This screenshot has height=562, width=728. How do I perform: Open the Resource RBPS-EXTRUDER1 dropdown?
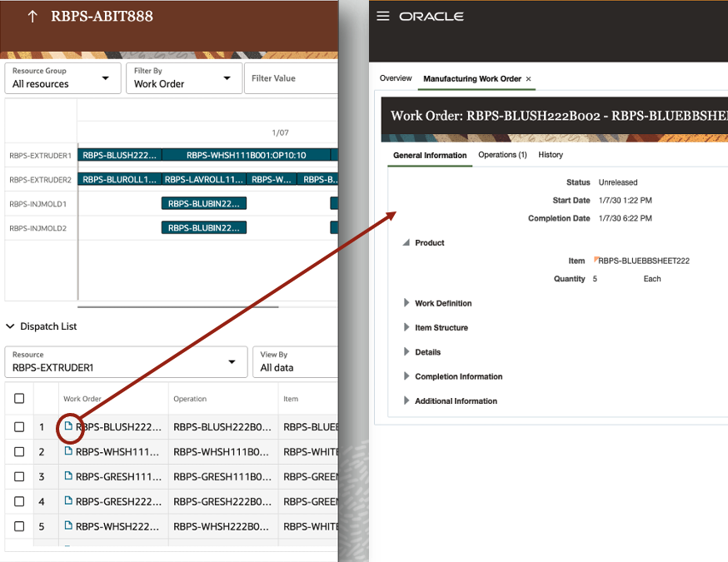127,361
